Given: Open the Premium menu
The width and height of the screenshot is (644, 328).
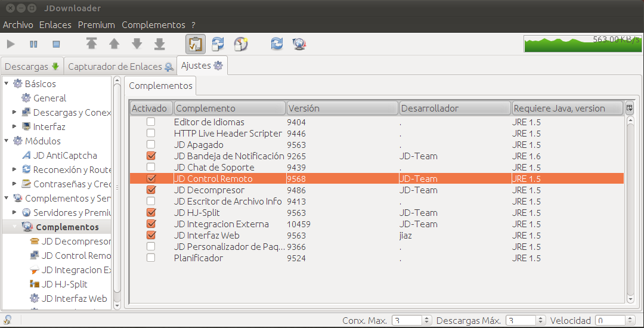Looking at the screenshot, I should point(97,25).
